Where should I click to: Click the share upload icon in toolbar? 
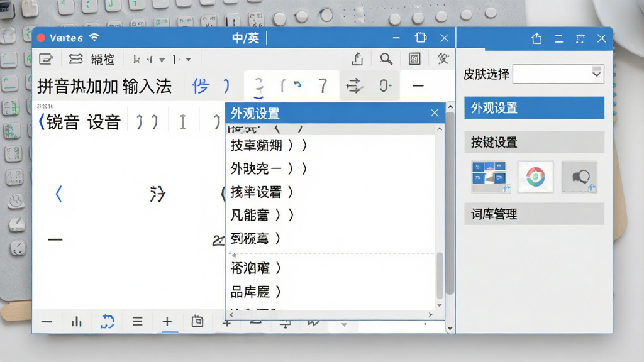click(x=357, y=59)
